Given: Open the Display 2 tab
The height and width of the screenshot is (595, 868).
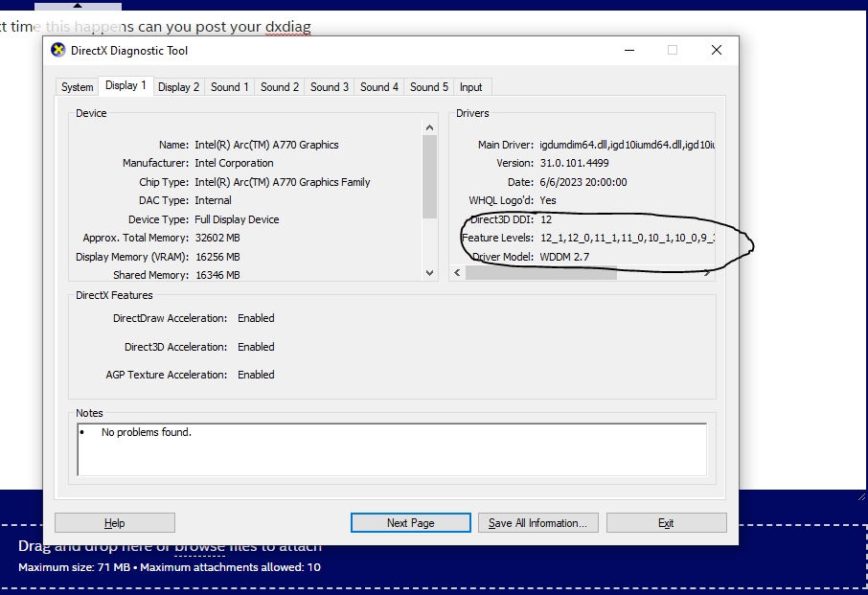Looking at the screenshot, I should click(178, 86).
